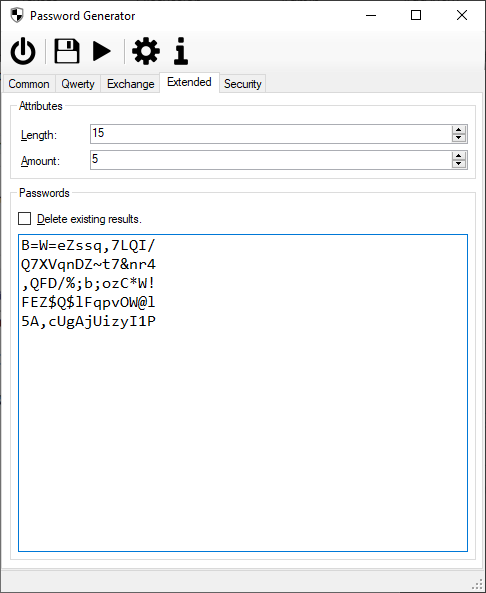Click the power exit icon
This screenshot has width=486, height=593.
pos(23,51)
